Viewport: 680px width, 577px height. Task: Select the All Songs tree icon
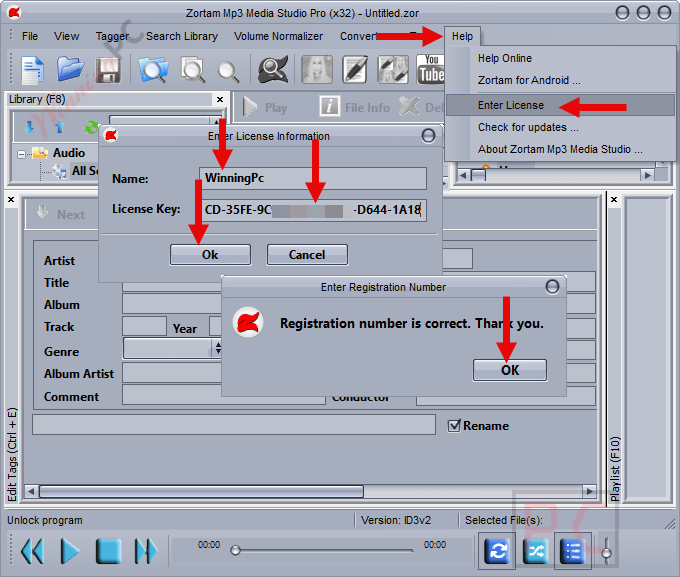click(x=59, y=171)
